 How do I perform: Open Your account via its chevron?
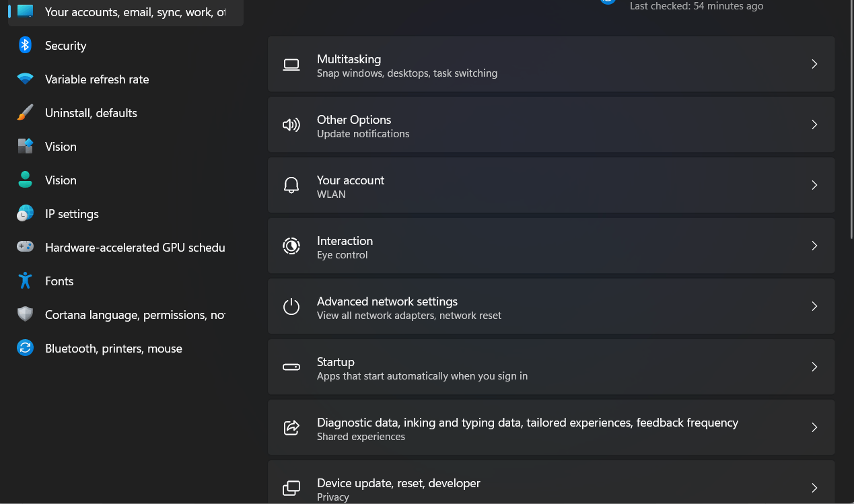click(814, 185)
